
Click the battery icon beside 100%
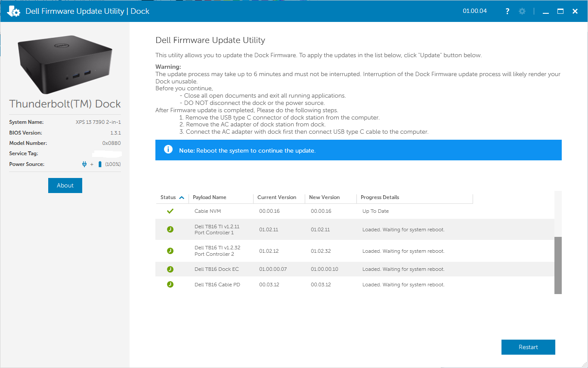(x=100, y=164)
